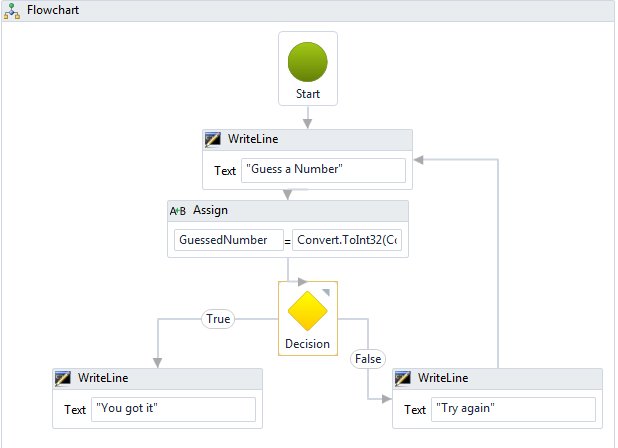Select the Assign activity header
Viewport: 618px width, 448px height.
[x=288, y=211]
